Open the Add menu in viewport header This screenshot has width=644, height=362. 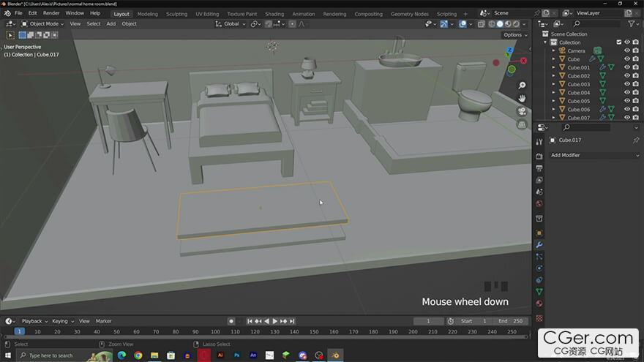pos(111,24)
